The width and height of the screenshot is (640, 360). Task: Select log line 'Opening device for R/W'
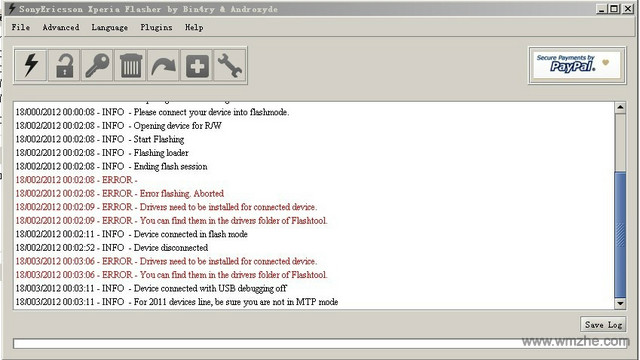118,125
